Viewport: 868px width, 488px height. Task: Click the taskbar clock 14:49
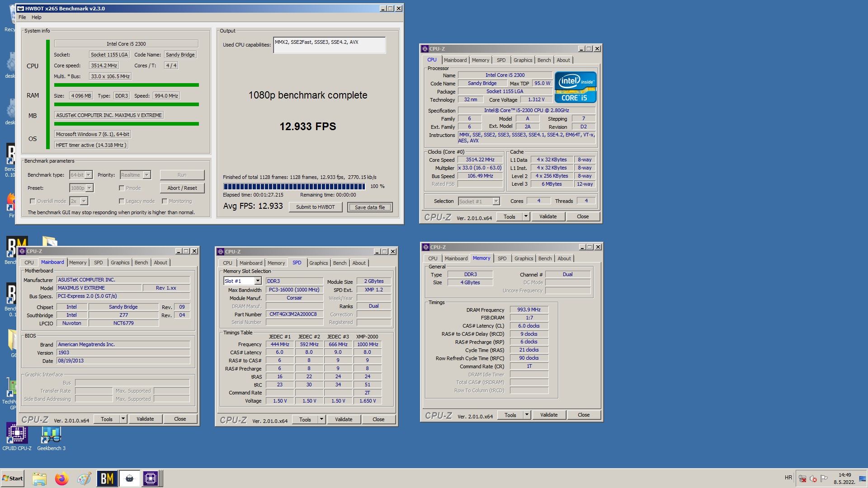[x=844, y=475]
